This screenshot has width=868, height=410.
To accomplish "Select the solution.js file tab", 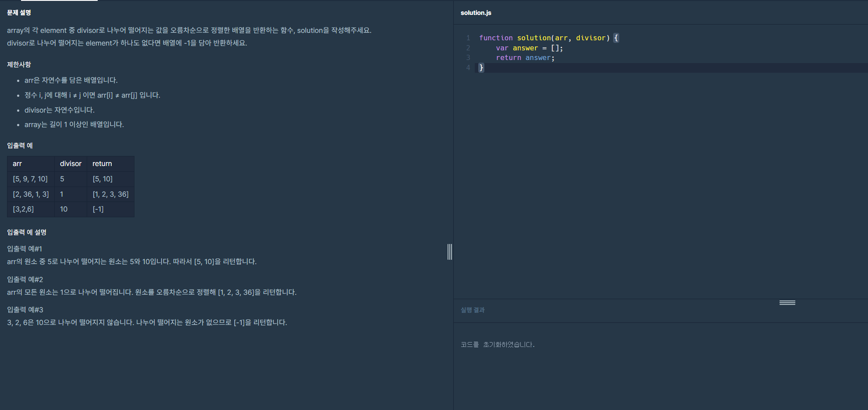I will (x=476, y=13).
